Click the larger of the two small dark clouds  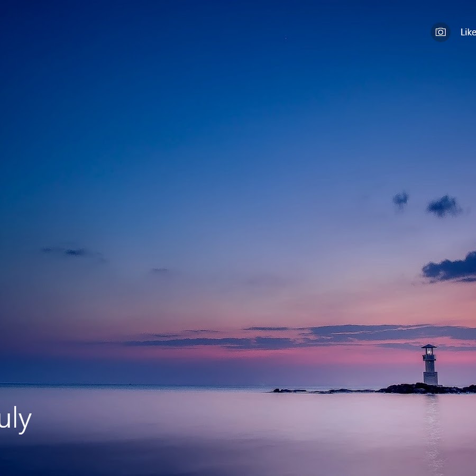click(x=444, y=206)
